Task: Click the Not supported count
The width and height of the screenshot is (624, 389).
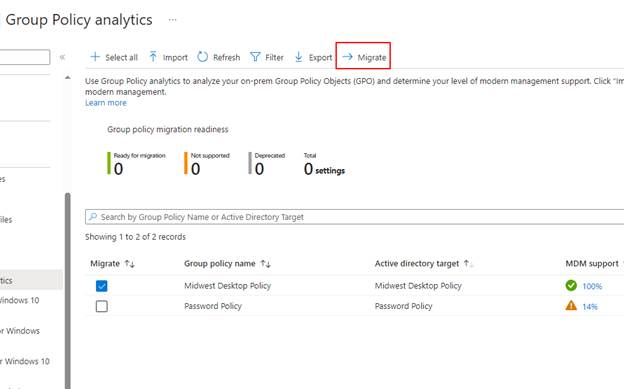Action: click(195, 169)
